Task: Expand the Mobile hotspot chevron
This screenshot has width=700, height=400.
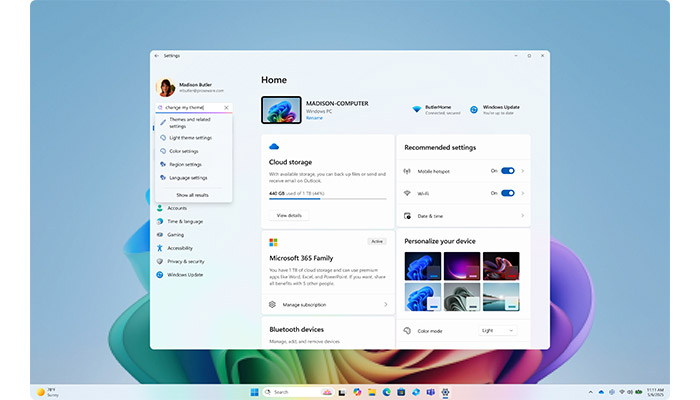Action: click(523, 171)
